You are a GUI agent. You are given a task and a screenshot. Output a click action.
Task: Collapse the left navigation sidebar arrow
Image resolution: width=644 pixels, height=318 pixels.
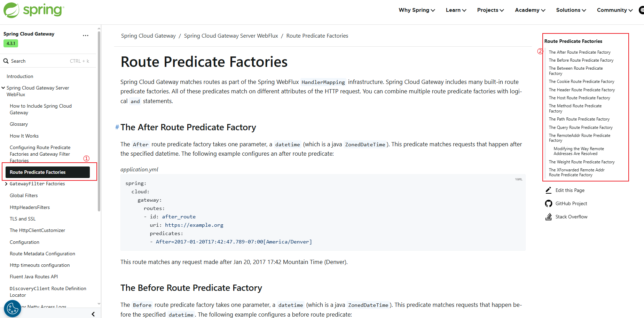pos(93,314)
